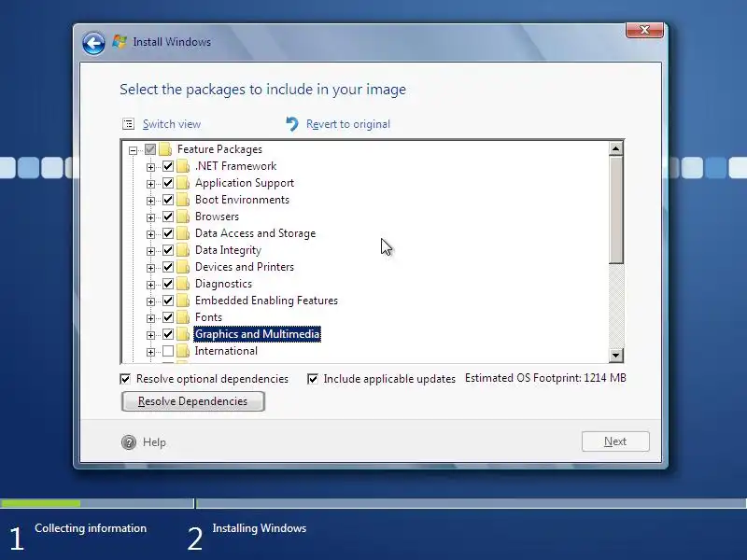Expand the International node
The height and width of the screenshot is (560, 747).
point(150,352)
